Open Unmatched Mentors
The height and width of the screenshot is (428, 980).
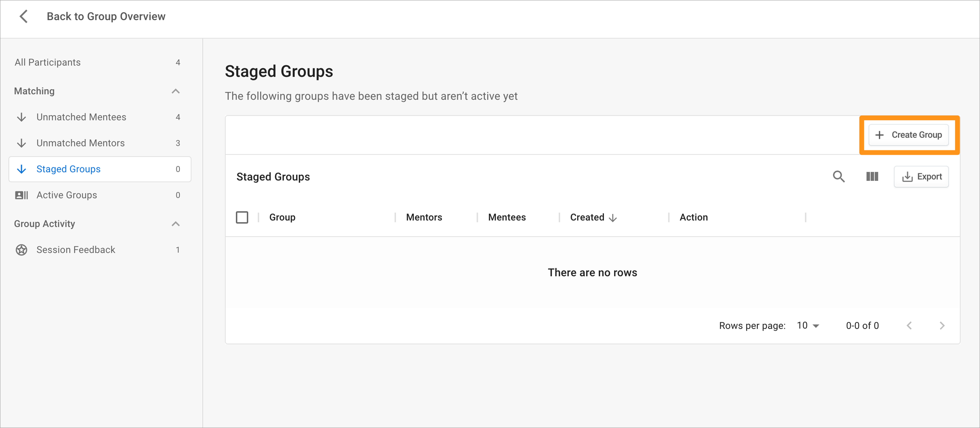(x=100, y=143)
